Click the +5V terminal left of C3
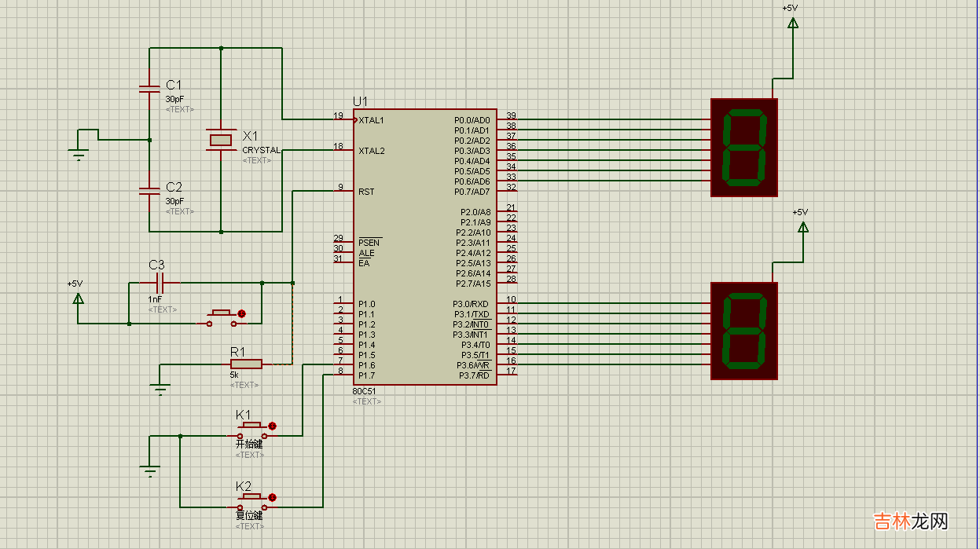The image size is (980, 549). (x=78, y=298)
